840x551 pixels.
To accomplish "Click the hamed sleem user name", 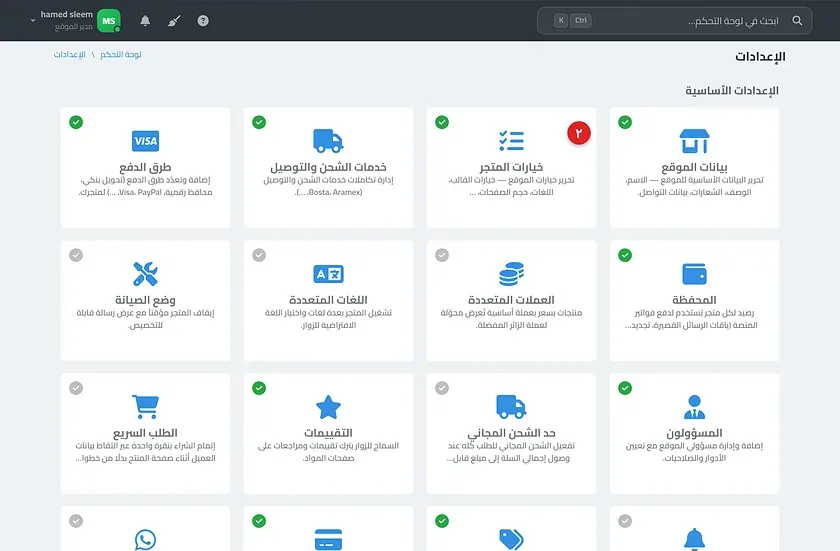I will point(66,14).
